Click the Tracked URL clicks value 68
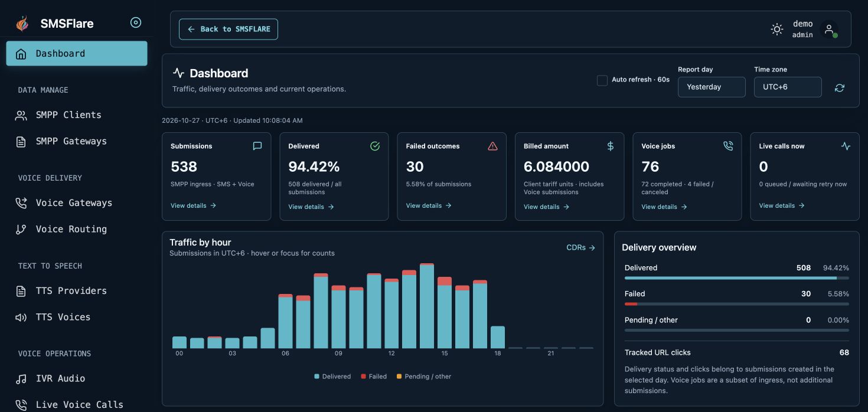Image resolution: width=868 pixels, height=412 pixels. (844, 353)
